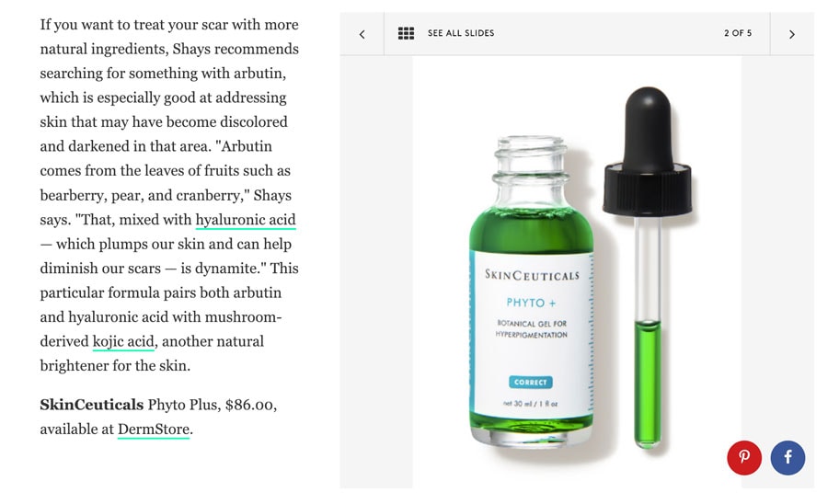Click the green liquid in the pipette
This screenshot has height=504, width=828.
coord(647,384)
